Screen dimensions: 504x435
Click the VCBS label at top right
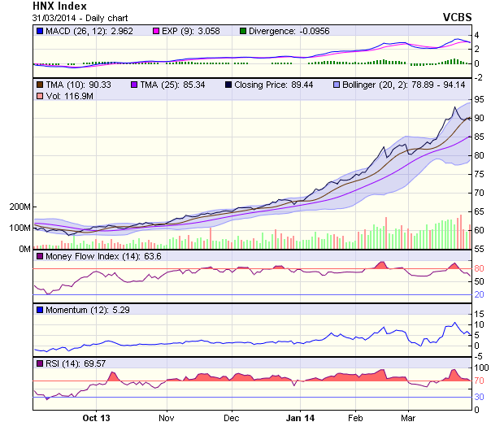click(x=457, y=17)
